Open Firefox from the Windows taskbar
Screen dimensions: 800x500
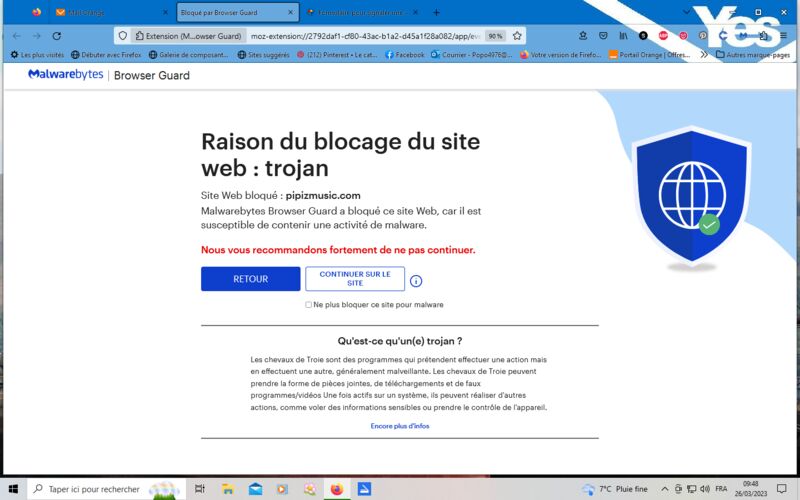click(337, 489)
